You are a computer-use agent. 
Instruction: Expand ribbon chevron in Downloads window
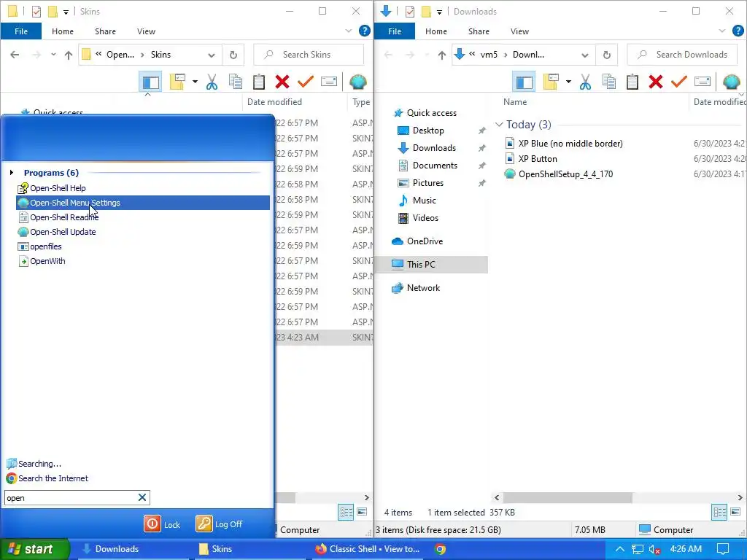click(x=721, y=31)
